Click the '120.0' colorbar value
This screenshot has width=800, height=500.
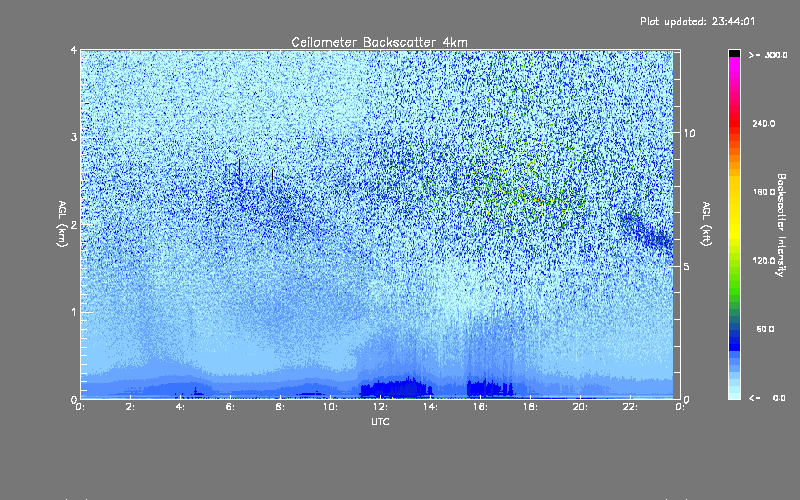[x=764, y=260]
